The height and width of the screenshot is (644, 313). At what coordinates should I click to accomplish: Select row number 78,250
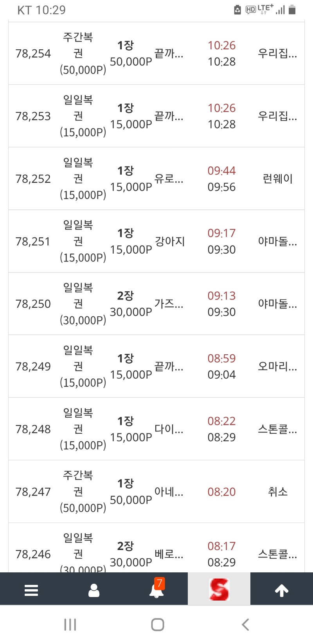(x=33, y=304)
